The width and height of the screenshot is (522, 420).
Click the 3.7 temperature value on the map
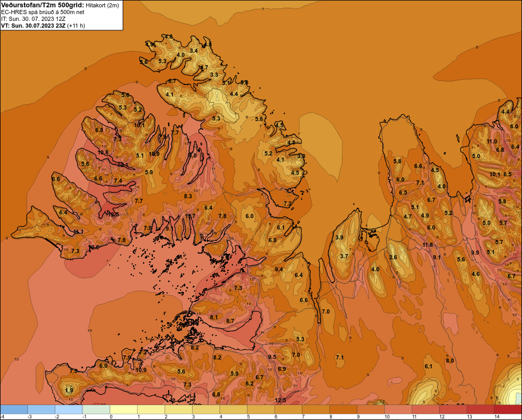344,256
